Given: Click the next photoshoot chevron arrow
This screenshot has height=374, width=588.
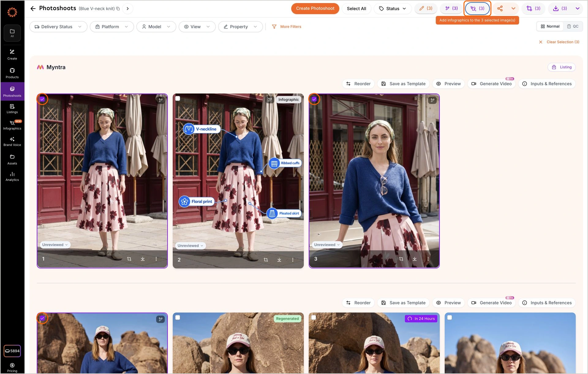Looking at the screenshot, I should tap(128, 9).
